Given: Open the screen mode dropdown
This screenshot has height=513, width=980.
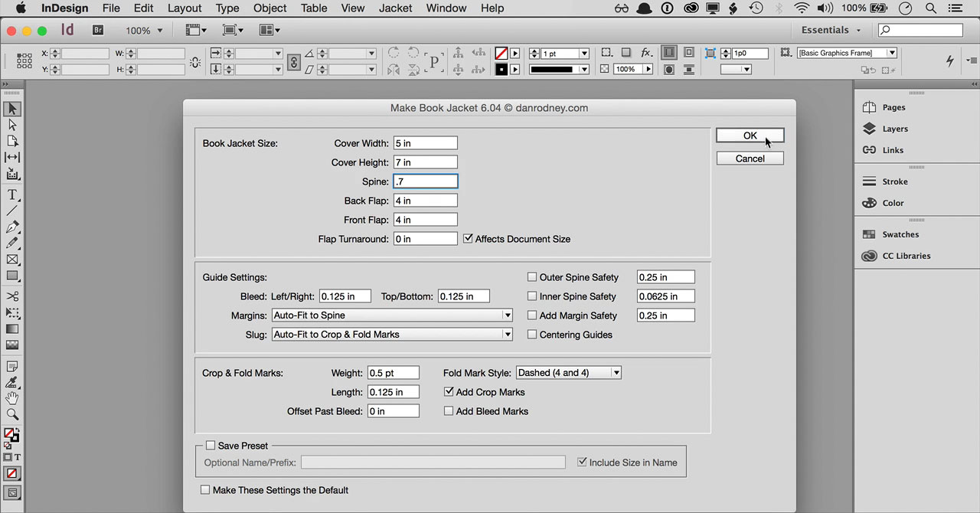Looking at the screenshot, I should pyautogui.click(x=233, y=31).
